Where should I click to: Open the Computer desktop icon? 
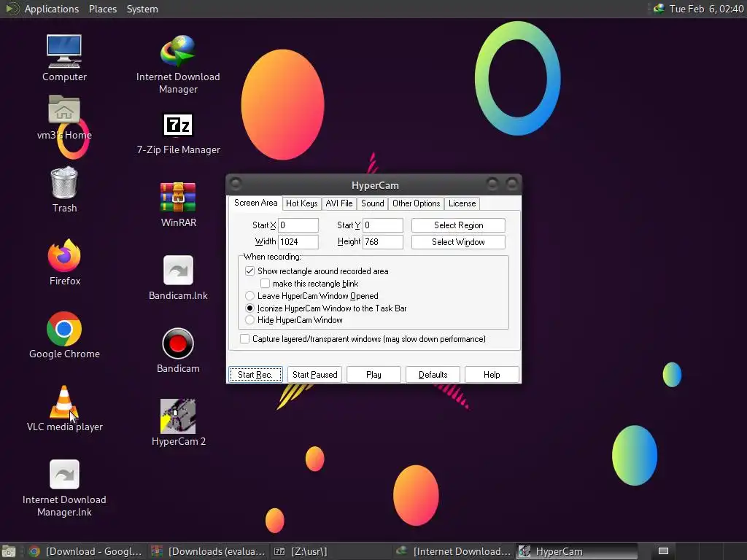[x=64, y=52]
